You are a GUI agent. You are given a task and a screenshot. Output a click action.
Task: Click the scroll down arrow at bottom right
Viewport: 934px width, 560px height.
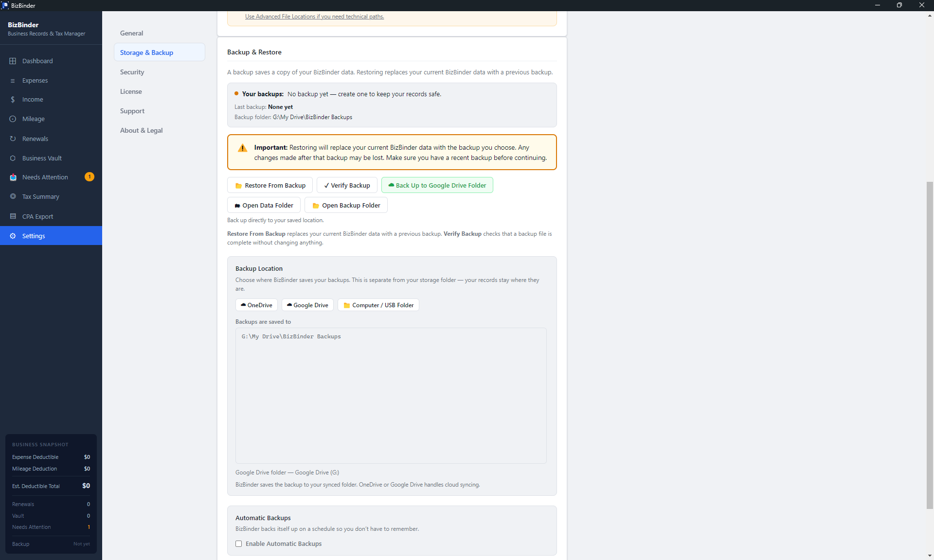(x=930, y=556)
